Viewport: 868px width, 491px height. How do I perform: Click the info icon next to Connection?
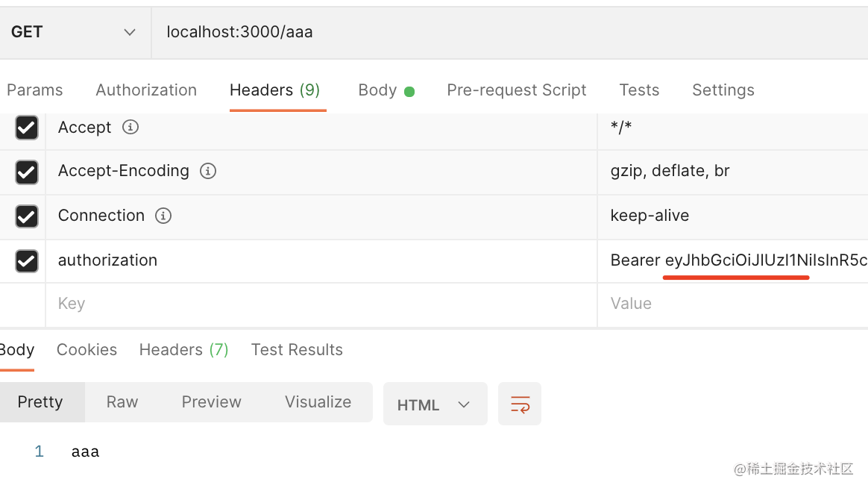pos(163,216)
